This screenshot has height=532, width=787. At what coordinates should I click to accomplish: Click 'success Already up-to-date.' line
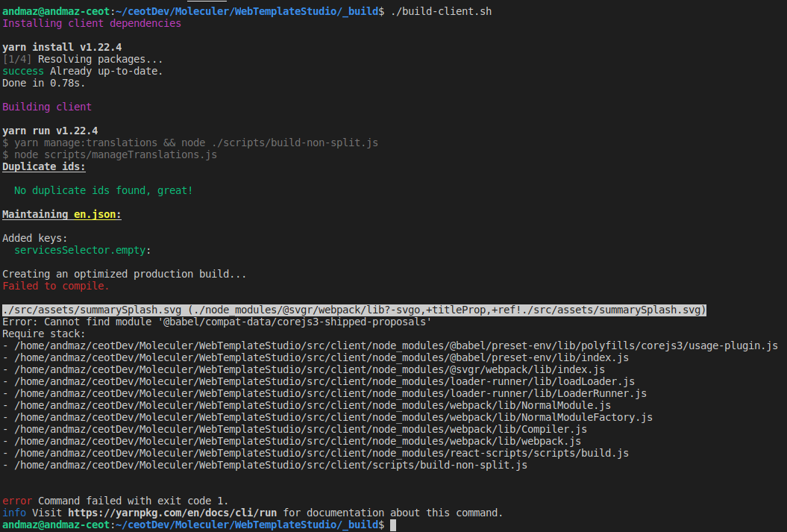click(82, 72)
